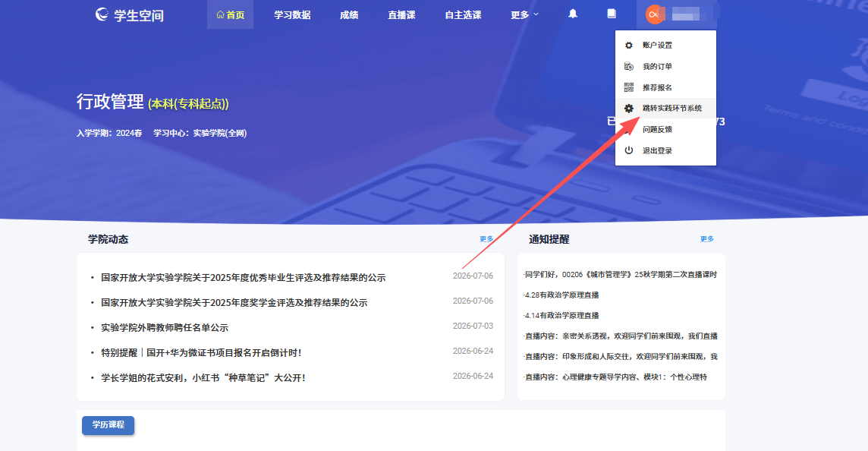Open the 学习数据 menu item
This screenshot has width=868, height=451.
click(292, 15)
